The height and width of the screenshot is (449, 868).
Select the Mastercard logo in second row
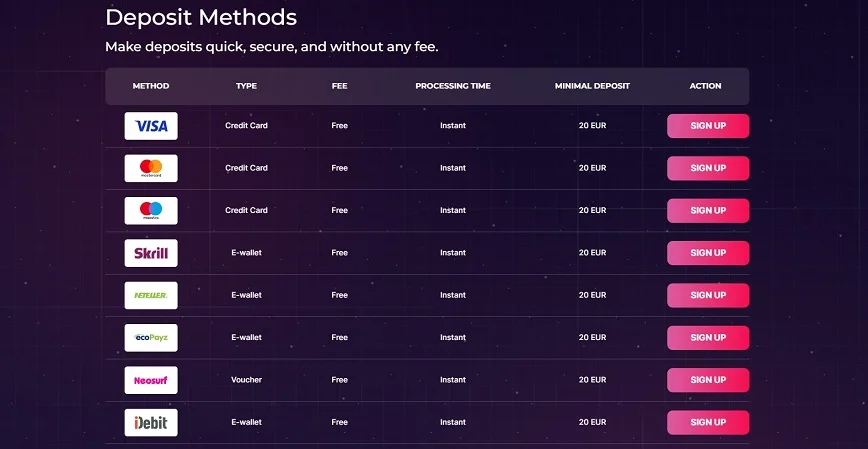151,168
